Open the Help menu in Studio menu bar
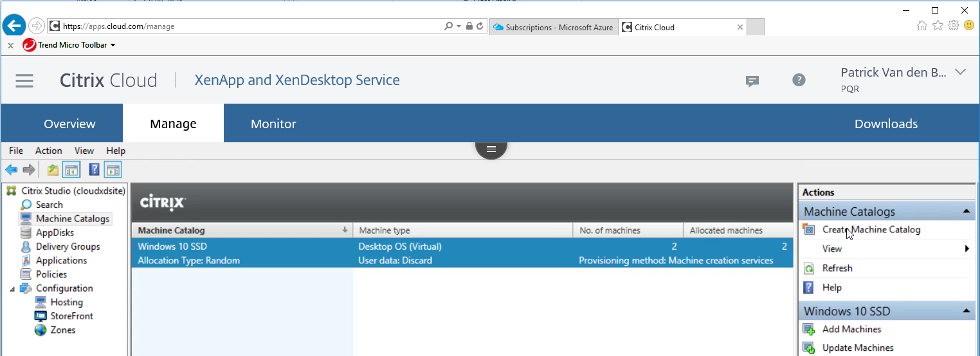Image resolution: width=980 pixels, height=356 pixels. click(x=116, y=151)
